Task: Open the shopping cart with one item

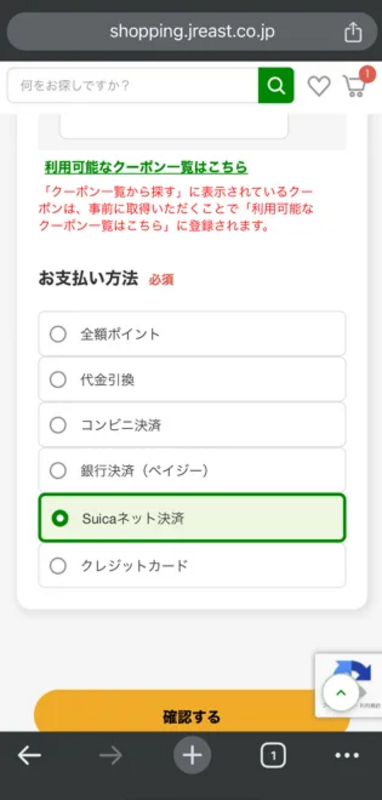Action: pyautogui.click(x=356, y=84)
